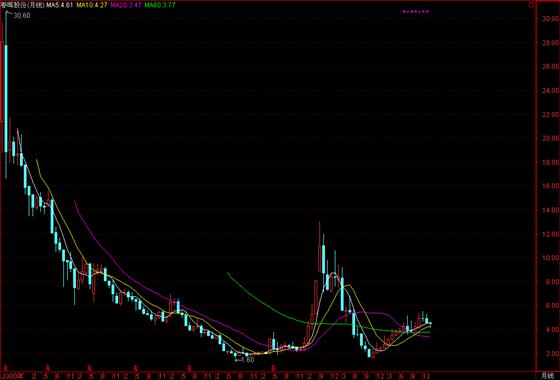The height and width of the screenshot is (380, 560).
Task: Click the first red event marker above 2000 year
Action: (6, 367)
